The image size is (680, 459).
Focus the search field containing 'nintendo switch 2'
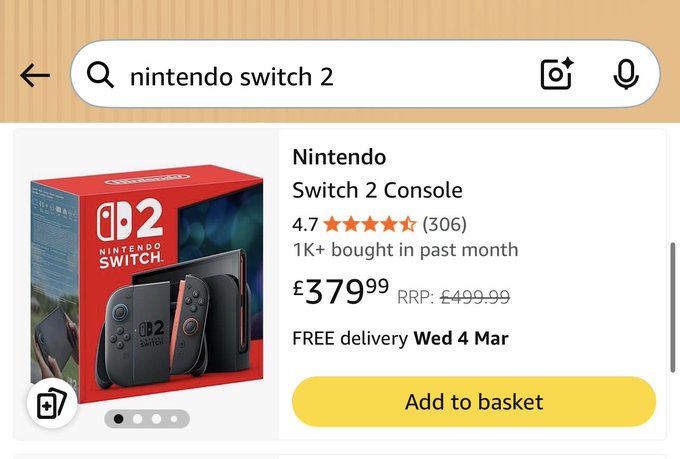click(x=320, y=75)
